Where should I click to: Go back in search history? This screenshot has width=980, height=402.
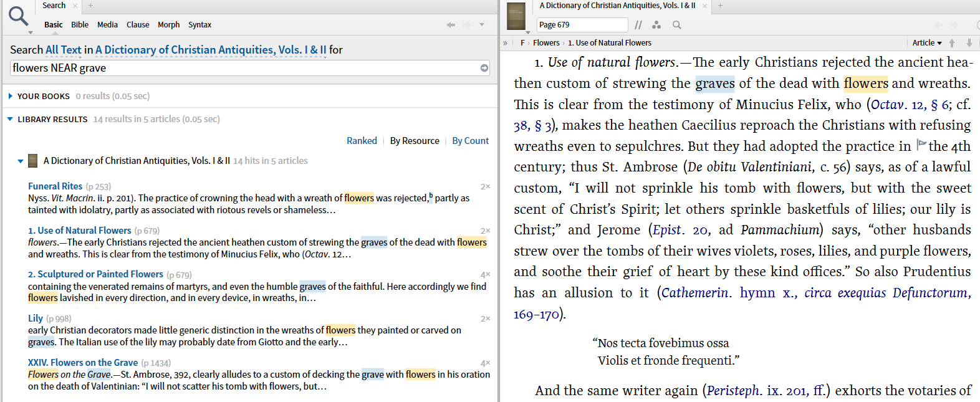(451, 25)
